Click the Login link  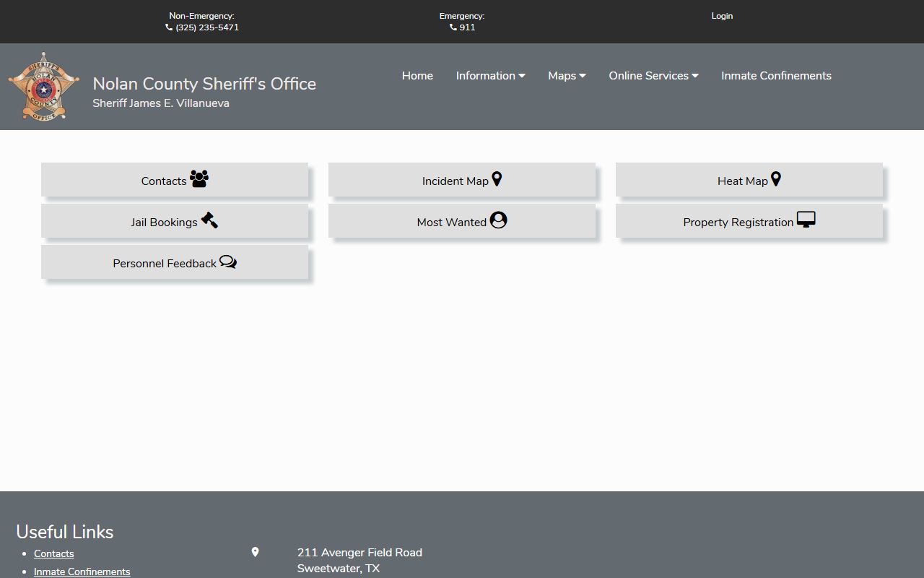(722, 16)
